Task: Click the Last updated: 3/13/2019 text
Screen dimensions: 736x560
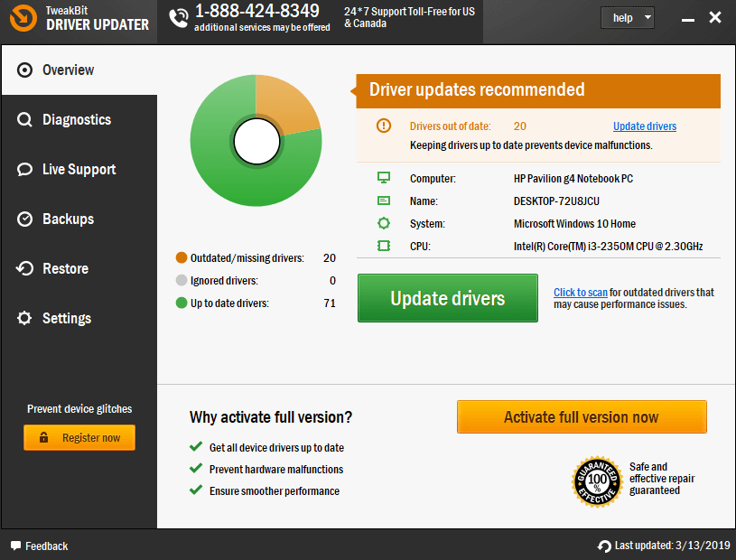Action: (x=672, y=546)
